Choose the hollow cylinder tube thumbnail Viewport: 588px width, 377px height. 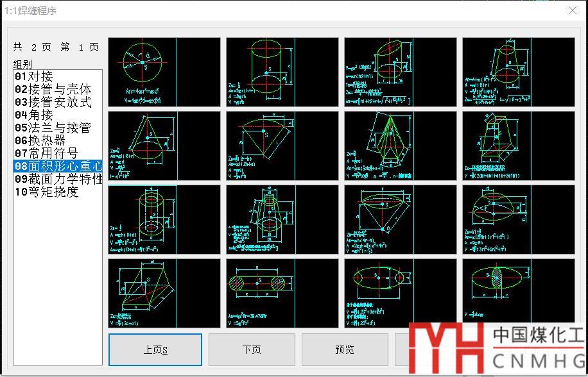[x=164, y=219]
